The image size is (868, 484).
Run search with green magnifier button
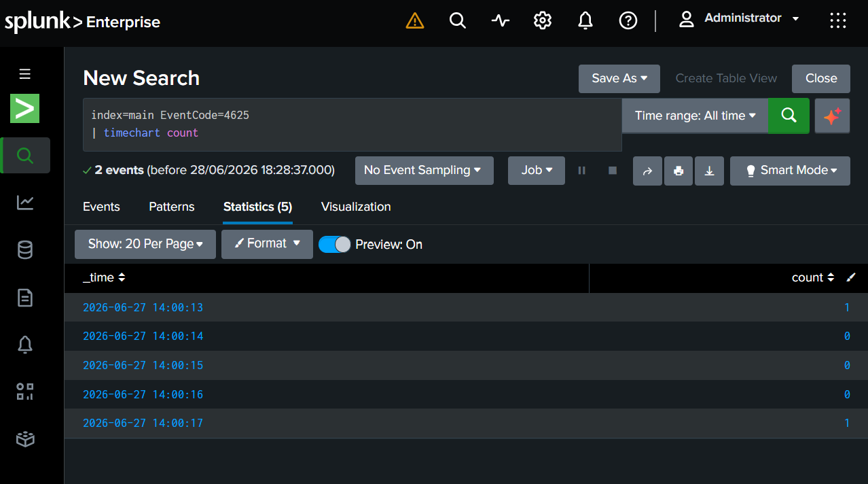pyautogui.click(x=789, y=116)
